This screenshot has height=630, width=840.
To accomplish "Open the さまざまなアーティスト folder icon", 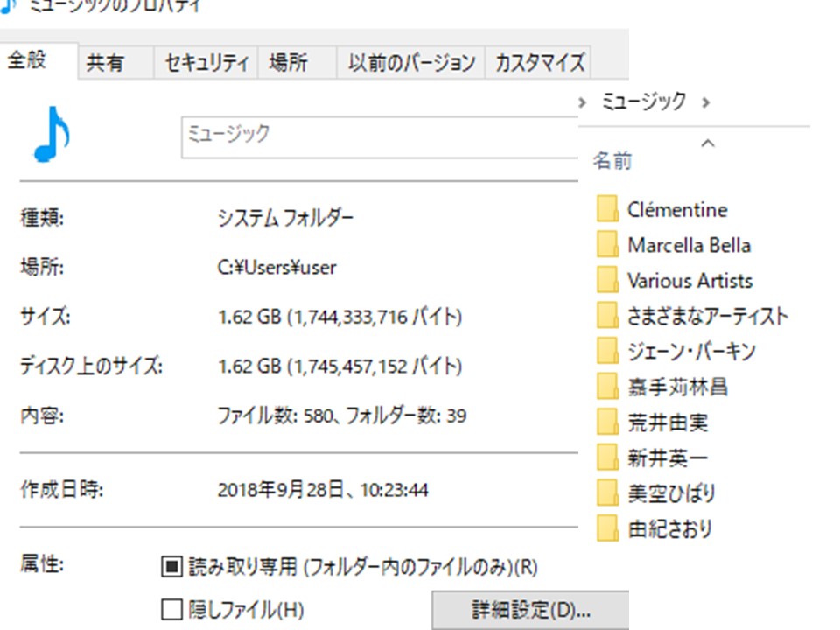I will point(607,315).
